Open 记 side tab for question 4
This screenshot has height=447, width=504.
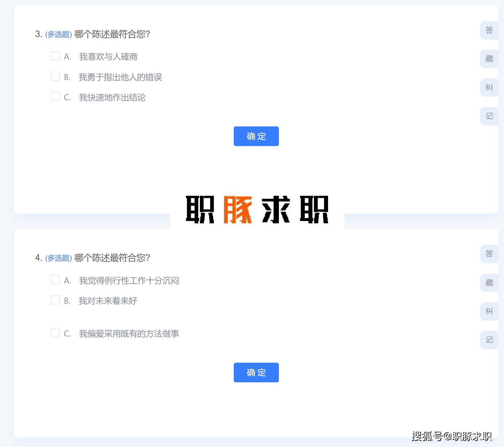coord(489,340)
